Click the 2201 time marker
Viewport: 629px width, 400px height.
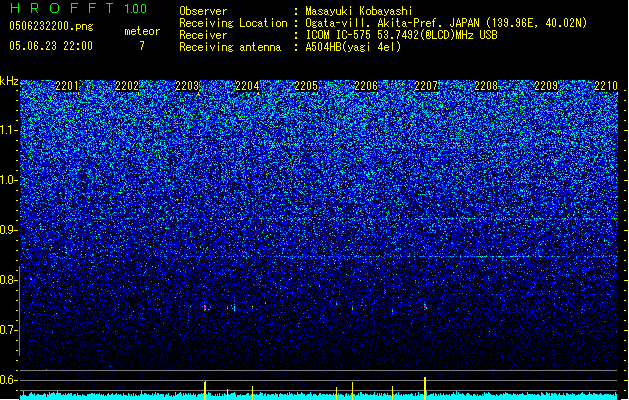pyautogui.click(x=67, y=86)
